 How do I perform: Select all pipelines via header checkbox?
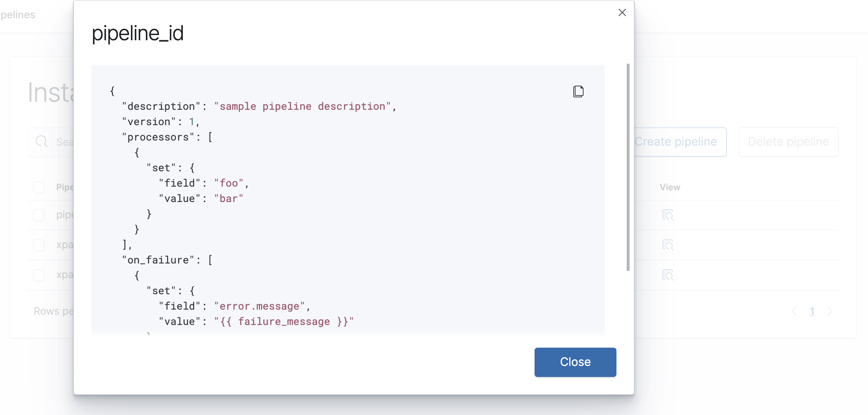coord(38,187)
